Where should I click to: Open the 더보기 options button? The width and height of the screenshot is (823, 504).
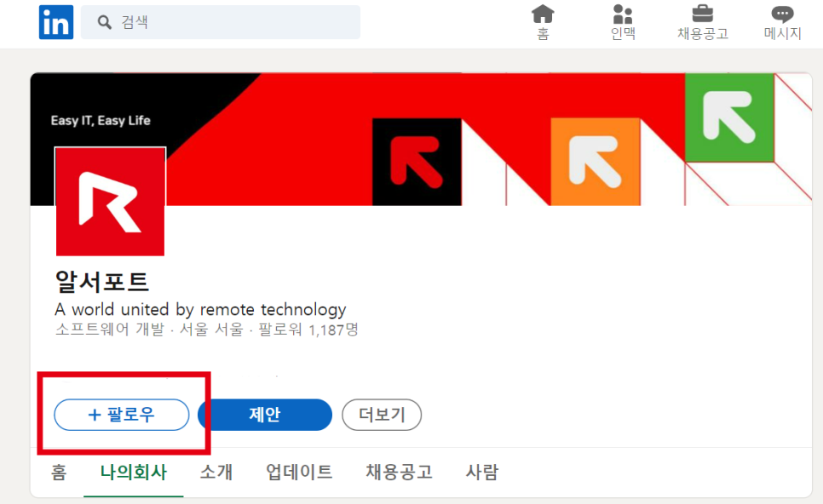pyautogui.click(x=382, y=415)
